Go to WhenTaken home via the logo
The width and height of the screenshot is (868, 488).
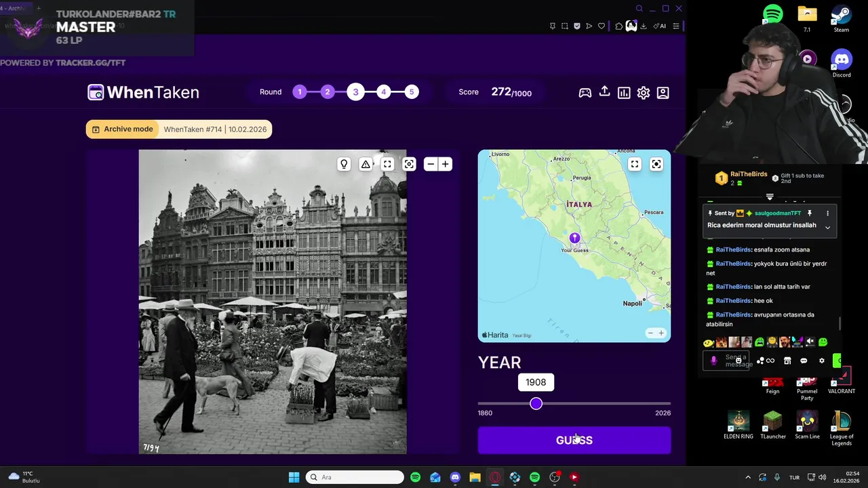143,92
